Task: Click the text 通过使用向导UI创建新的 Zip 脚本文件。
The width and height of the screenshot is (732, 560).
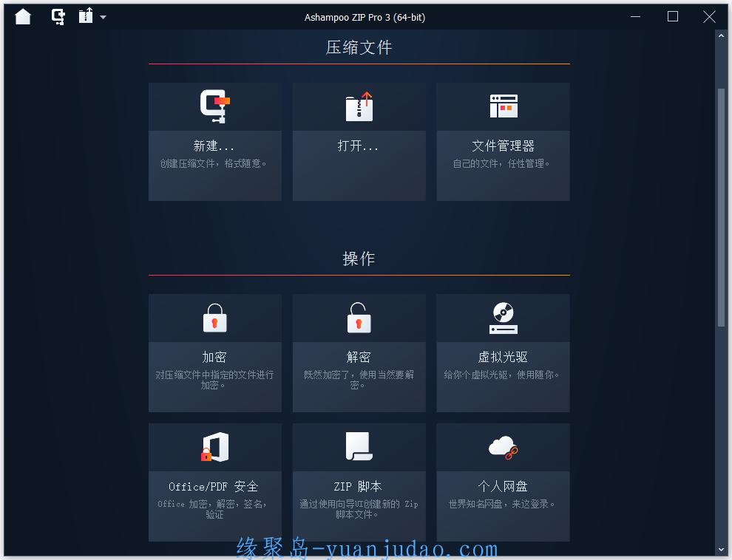Action: [x=359, y=509]
